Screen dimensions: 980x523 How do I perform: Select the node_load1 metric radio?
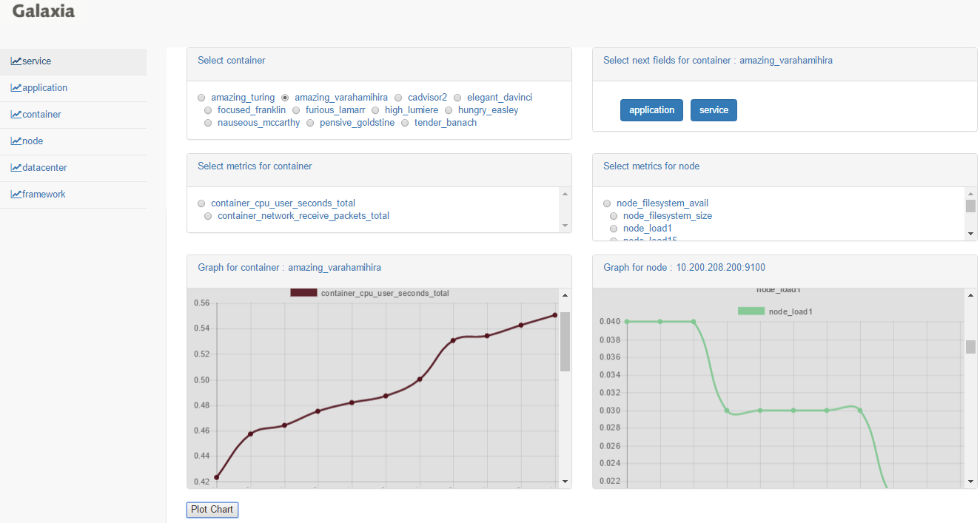point(614,229)
